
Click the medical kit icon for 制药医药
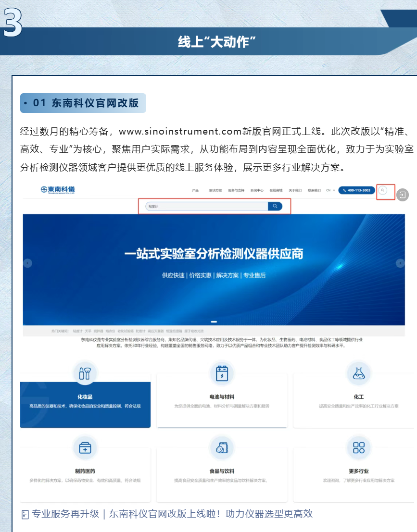coord(85,448)
